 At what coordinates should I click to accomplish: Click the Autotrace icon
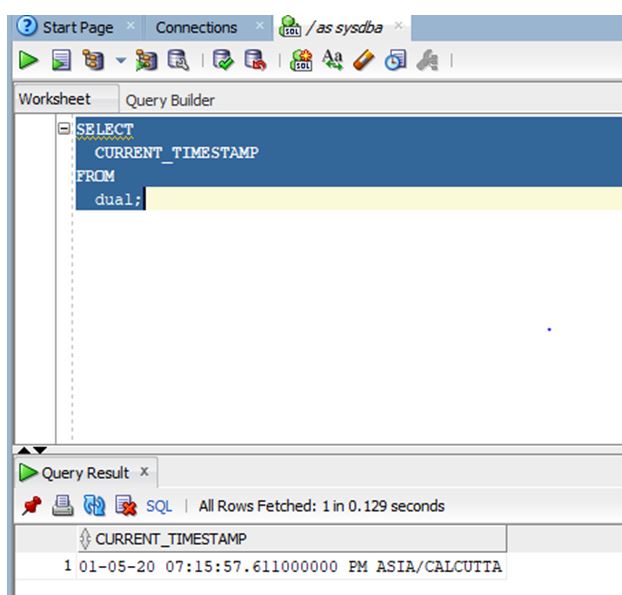pos(146,60)
